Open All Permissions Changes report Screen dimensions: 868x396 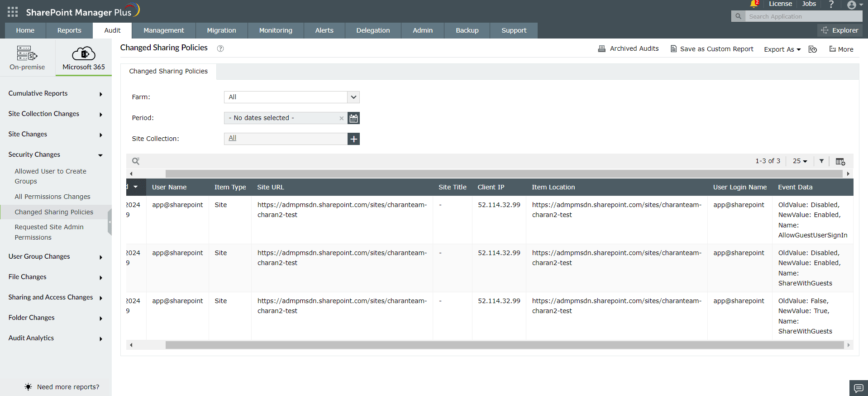point(52,197)
